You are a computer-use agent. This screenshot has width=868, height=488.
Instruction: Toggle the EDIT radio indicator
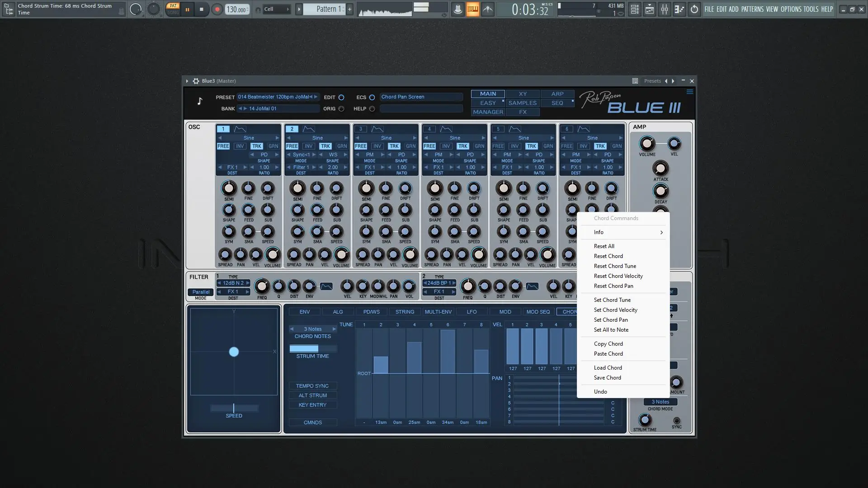point(341,98)
